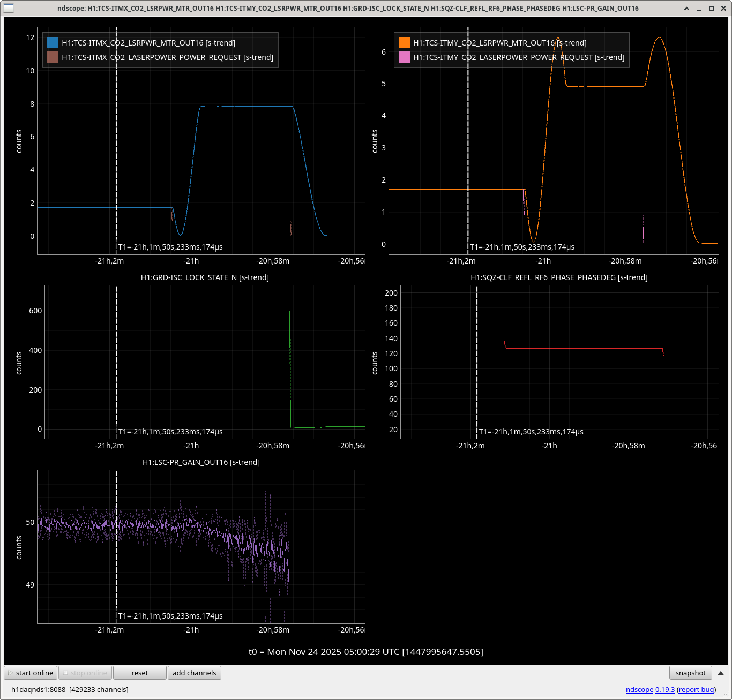Viewport: 732px width, 700px height.
Task: Take a snapshot of the plots
Action: pyautogui.click(x=690, y=673)
